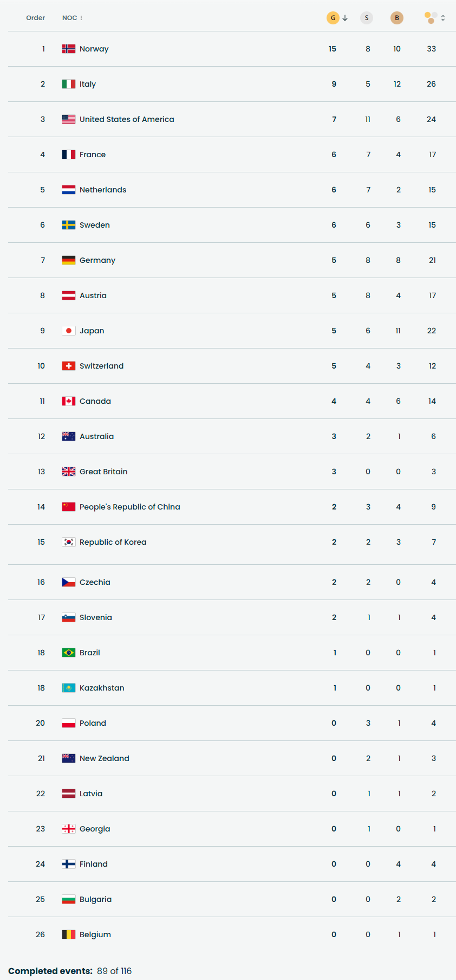Click the bronze medal column icon
This screenshot has width=456, height=980.
397,18
